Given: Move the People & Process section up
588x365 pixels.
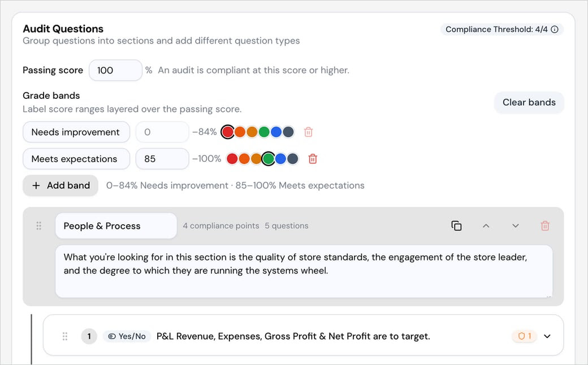Looking at the screenshot, I should pyautogui.click(x=486, y=225).
